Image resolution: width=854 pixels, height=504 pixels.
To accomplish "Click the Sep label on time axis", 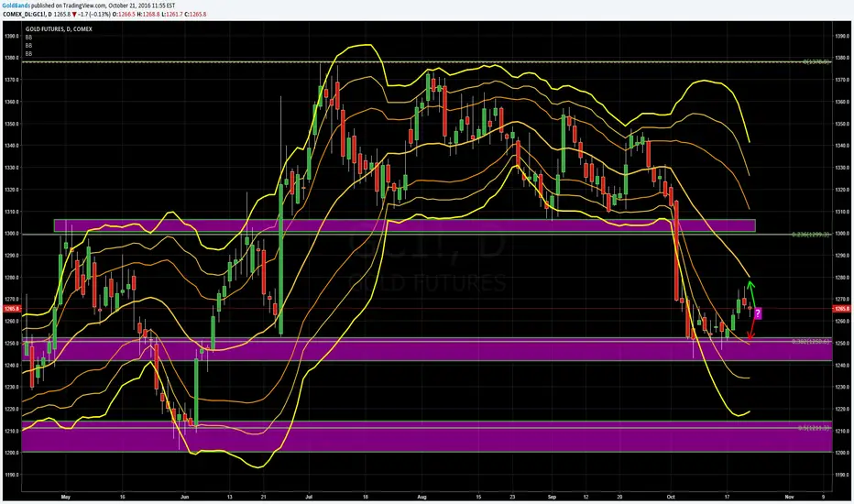I will 552,497.
